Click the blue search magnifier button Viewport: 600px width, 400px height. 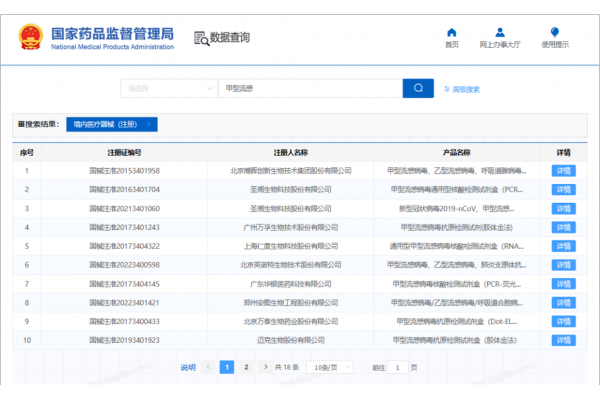pos(418,88)
